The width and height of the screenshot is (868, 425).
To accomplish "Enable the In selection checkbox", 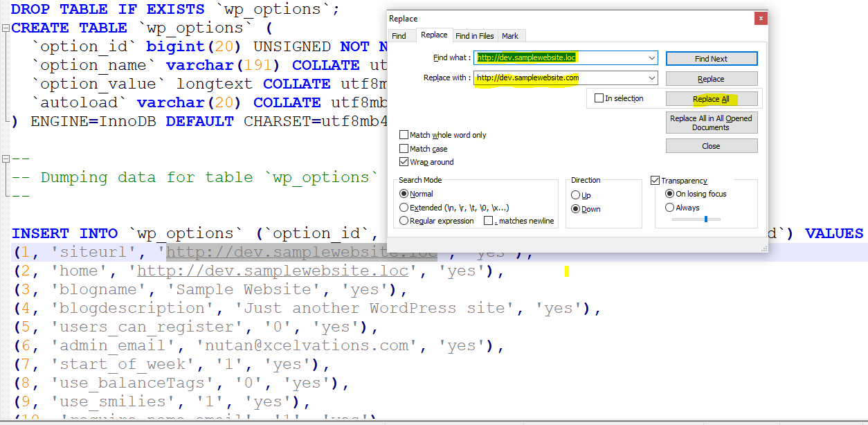I will (x=619, y=98).
